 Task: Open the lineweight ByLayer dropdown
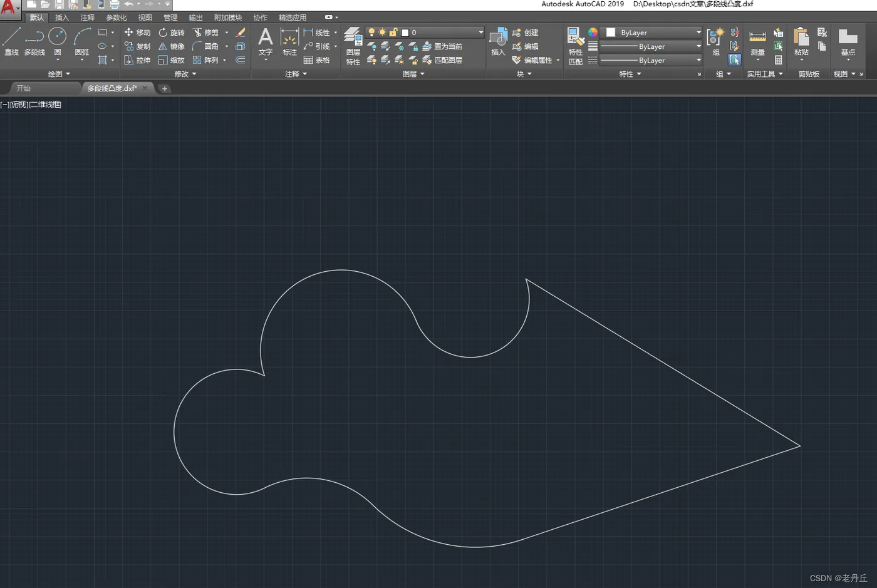pyautogui.click(x=698, y=46)
